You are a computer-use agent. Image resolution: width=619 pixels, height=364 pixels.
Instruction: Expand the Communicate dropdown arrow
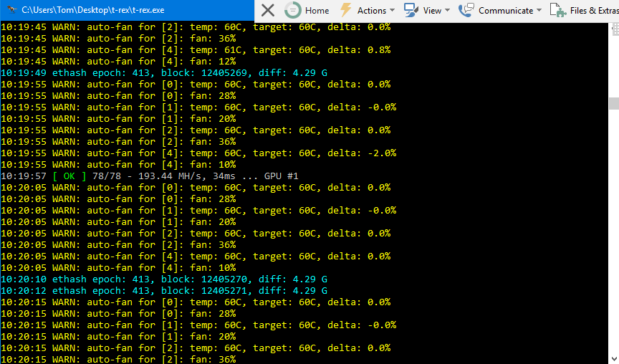tap(539, 11)
